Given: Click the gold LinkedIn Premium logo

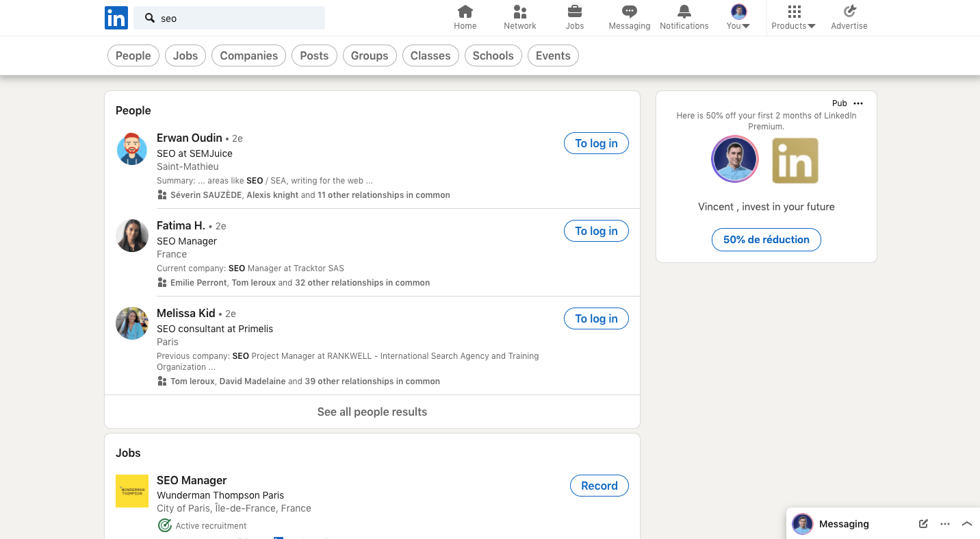Looking at the screenshot, I should (795, 161).
